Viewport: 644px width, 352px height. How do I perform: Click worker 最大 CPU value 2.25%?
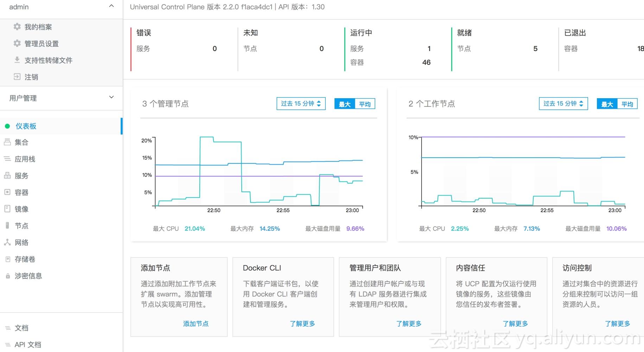pos(460,228)
